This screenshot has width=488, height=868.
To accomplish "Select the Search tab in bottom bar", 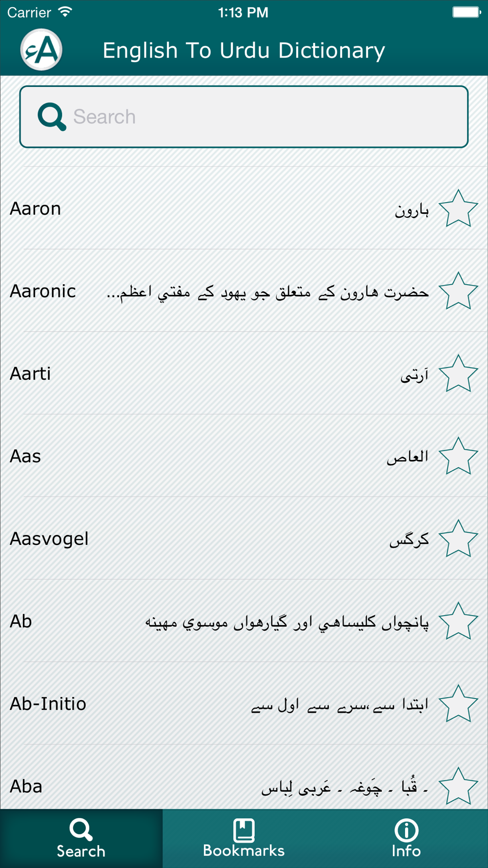I will (81, 838).
